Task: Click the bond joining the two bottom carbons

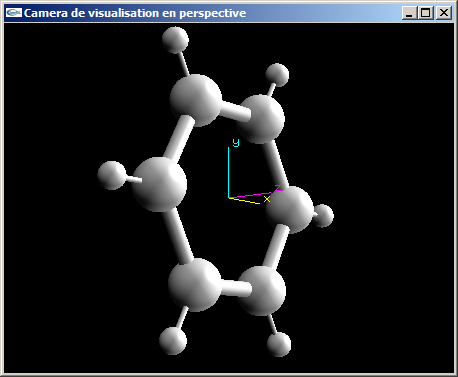Action: point(235,288)
